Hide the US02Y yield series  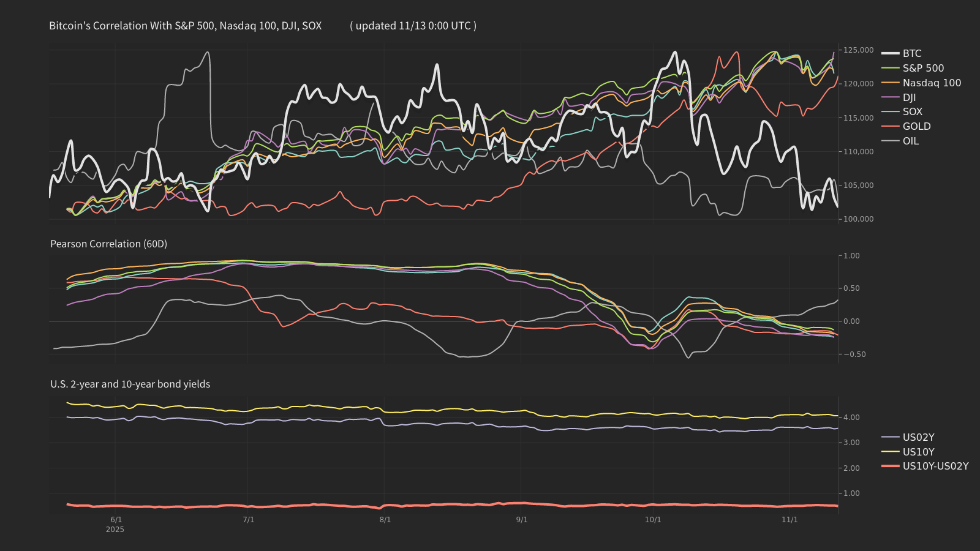click(x=918, y=437)
